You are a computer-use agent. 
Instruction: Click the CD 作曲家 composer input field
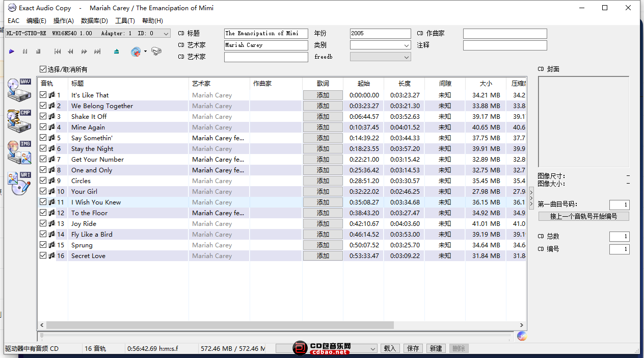coord(505,34)
